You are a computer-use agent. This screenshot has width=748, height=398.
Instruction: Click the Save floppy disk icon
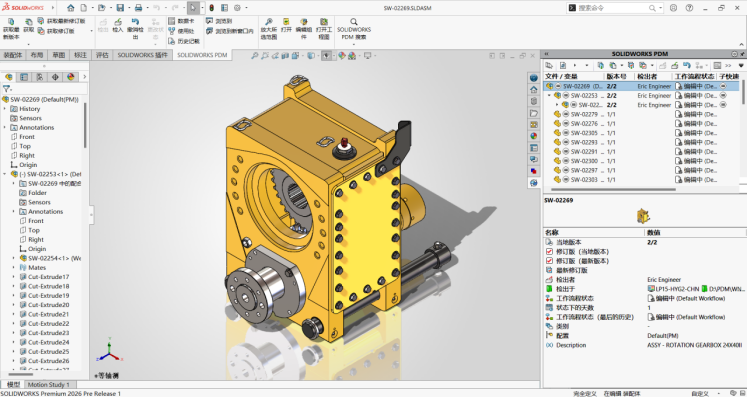pyautogui.click(x=120, y=8)
